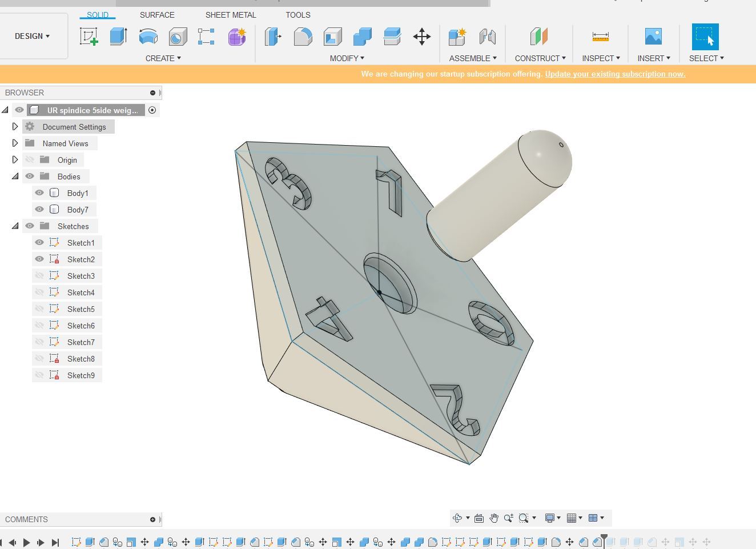The image size is (756, 549).
Task: Activate the Move/Copy tool
Action: 421,37
